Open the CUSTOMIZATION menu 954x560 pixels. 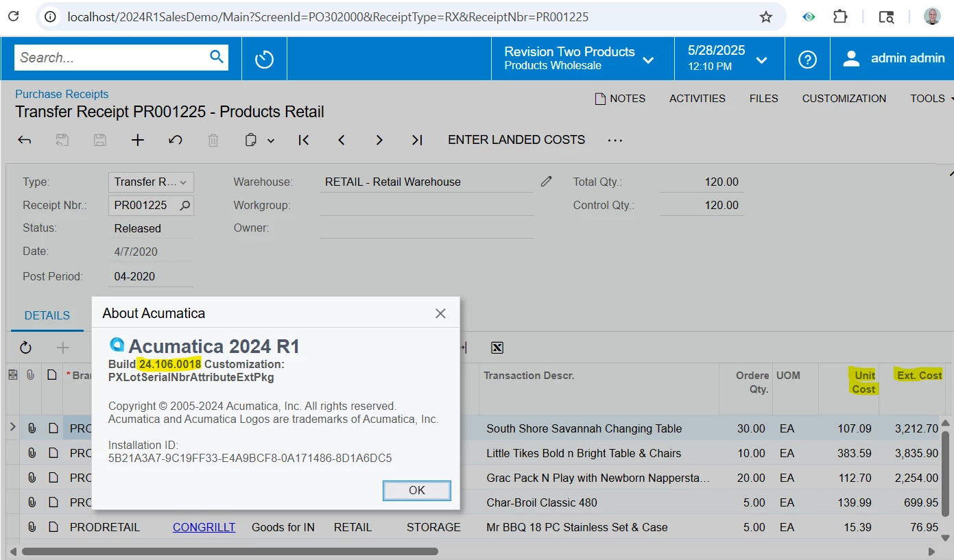pyautogui.click(x=844, y=99)
